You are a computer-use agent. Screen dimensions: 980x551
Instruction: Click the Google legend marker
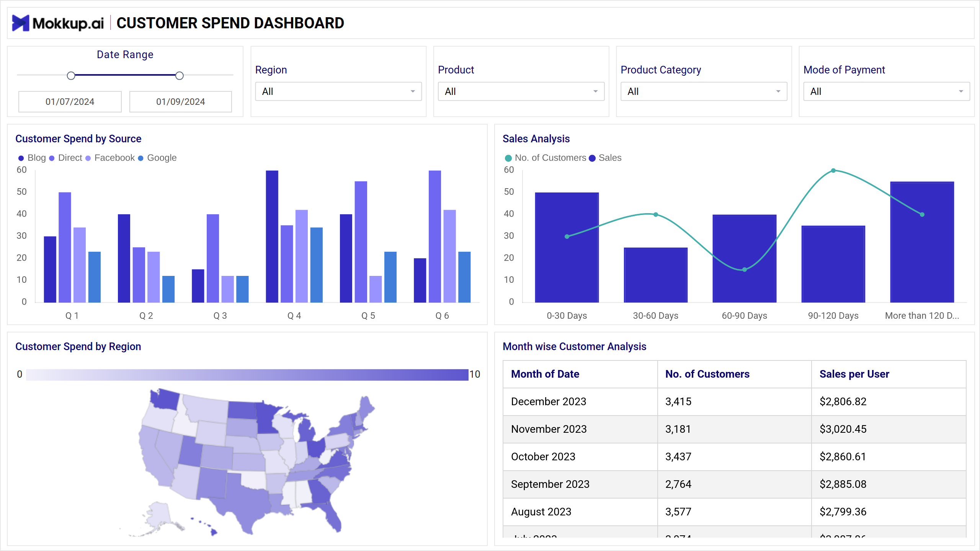click(x=140, y=158)
